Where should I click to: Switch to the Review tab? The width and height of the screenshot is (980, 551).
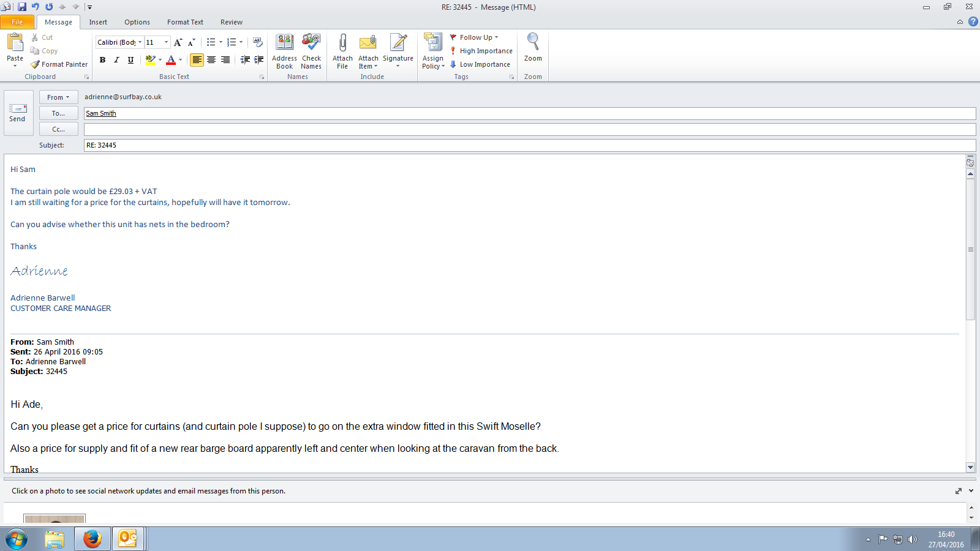(232, 22)
